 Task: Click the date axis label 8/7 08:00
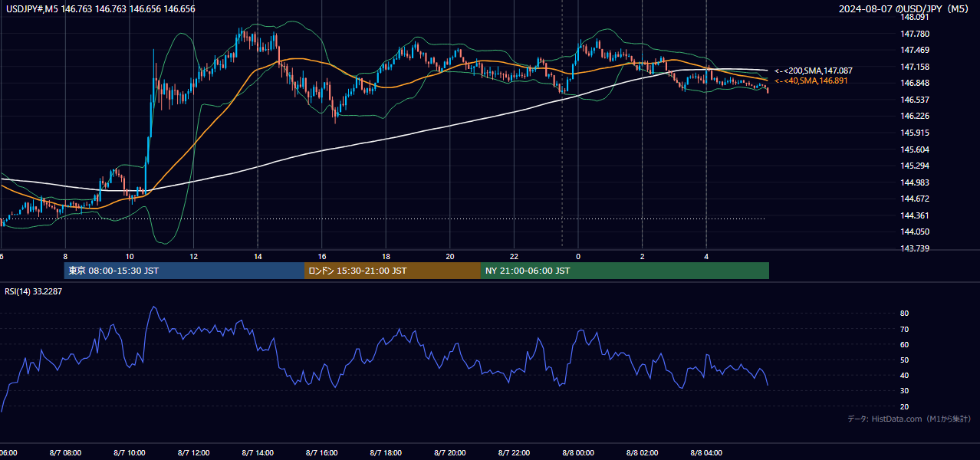pos(65,453)
